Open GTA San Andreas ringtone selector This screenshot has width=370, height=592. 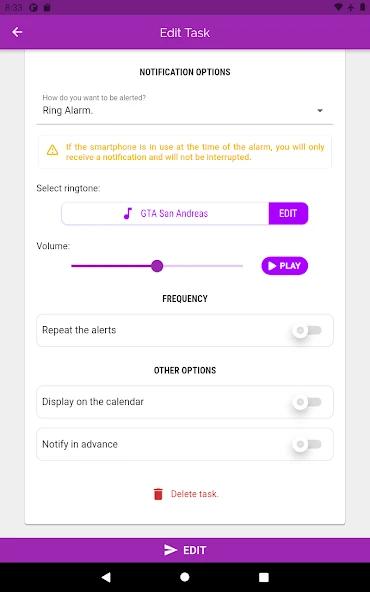click(165, 213)
